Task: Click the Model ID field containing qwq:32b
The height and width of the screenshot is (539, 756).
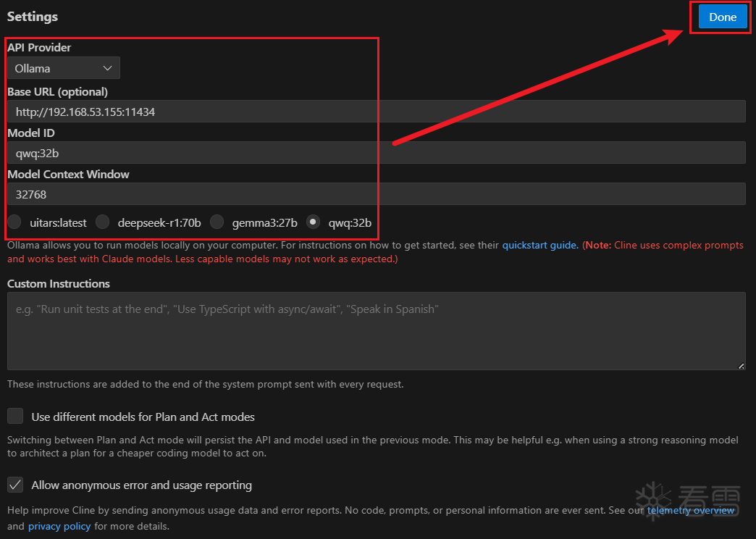Action: [x=376, y=153]
